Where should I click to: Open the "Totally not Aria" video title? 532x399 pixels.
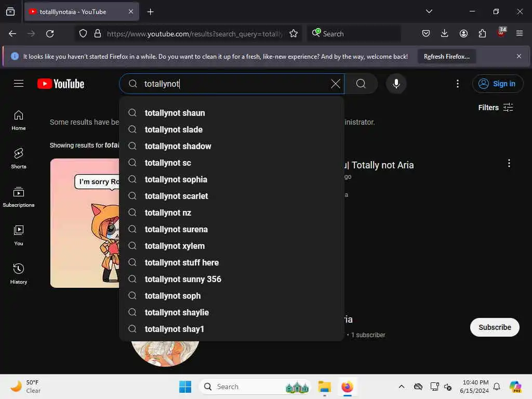(x=379, y=165)
